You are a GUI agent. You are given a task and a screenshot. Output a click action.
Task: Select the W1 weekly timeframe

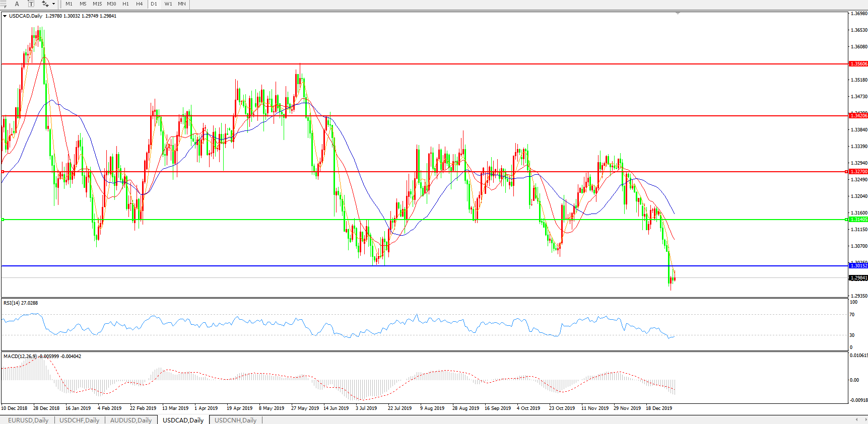(x=168, y=4)
